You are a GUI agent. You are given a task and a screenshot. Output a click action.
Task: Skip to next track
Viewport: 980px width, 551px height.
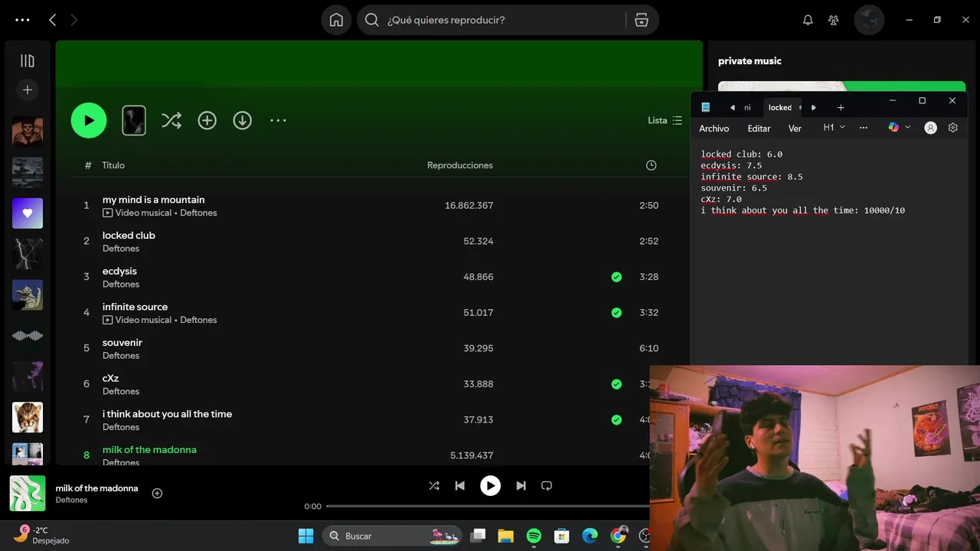[x=521, y=486]
